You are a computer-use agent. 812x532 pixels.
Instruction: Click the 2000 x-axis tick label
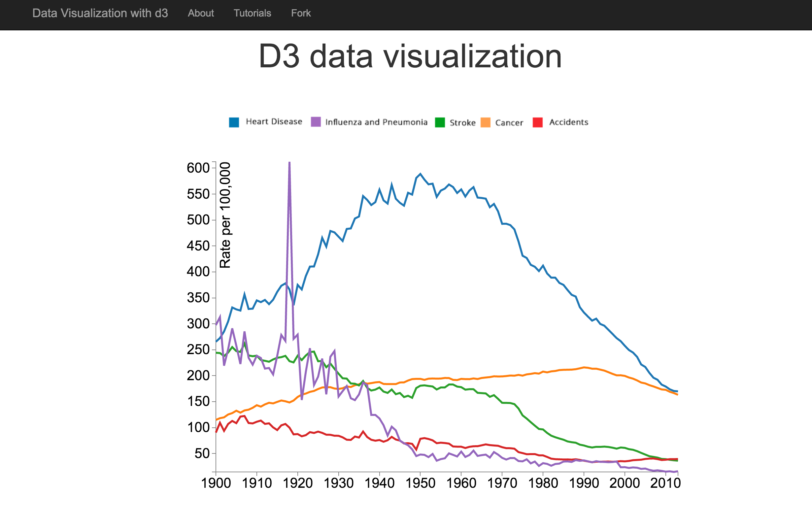(x=625, y=483)
